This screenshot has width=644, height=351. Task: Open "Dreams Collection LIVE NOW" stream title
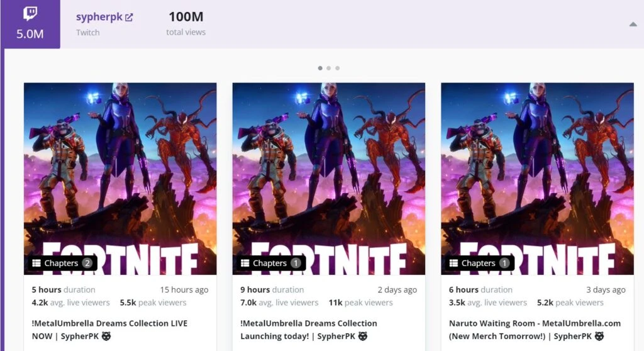[109, 330]
